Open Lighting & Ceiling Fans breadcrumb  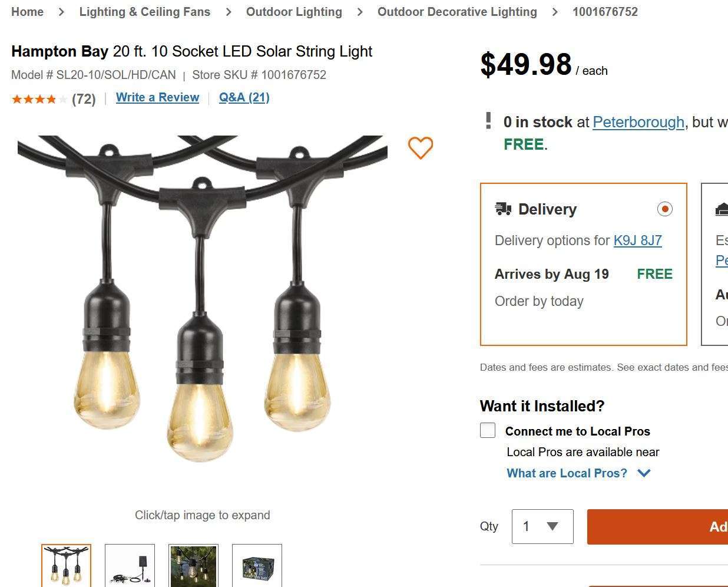(x=144, y=12)
